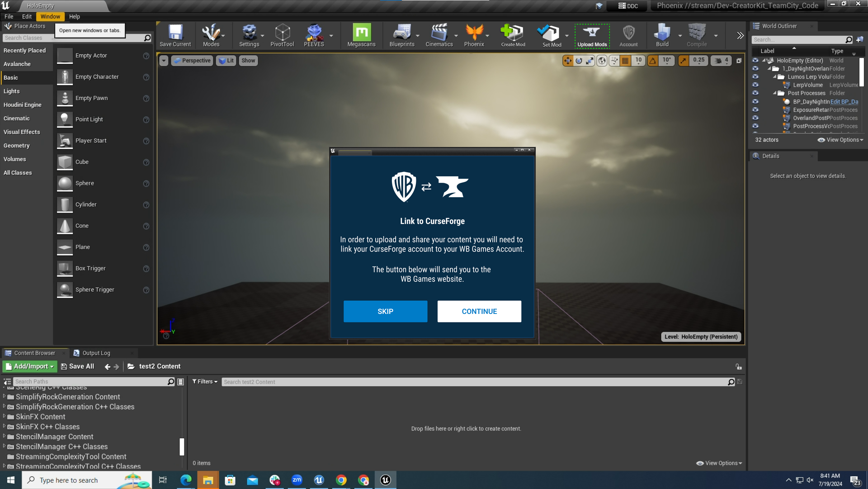Toggle grid snapping in viewport toolbar

tap(625, 61)
